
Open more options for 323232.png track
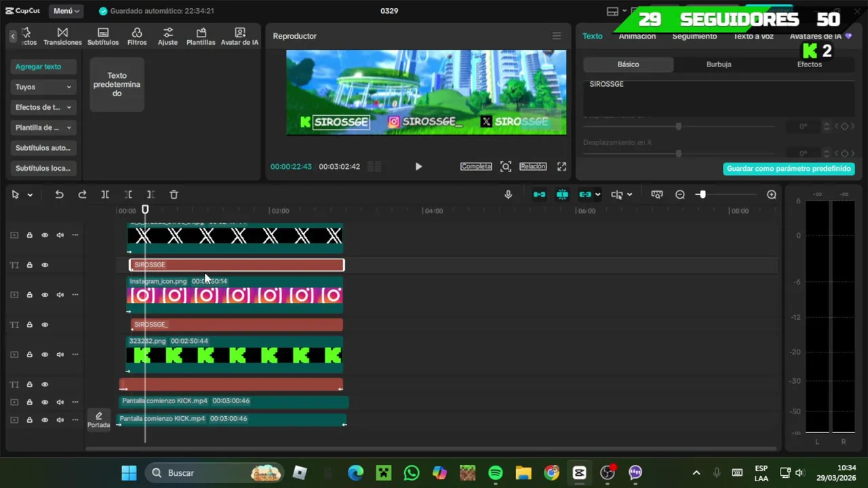[75, 354]
